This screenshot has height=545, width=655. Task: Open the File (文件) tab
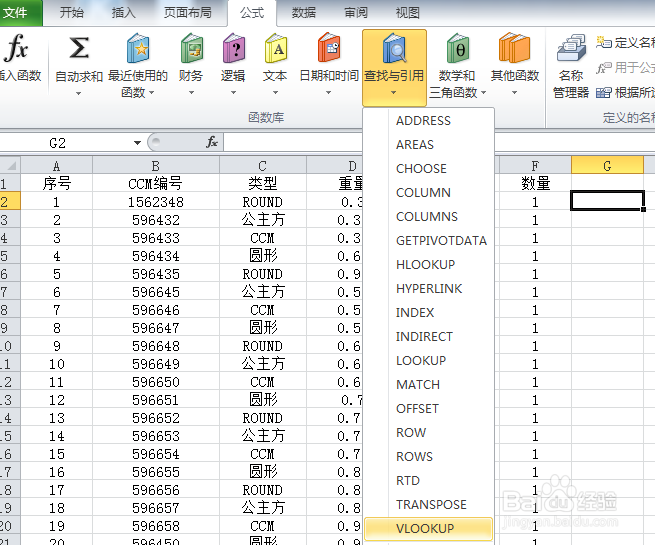click(20, 13)
